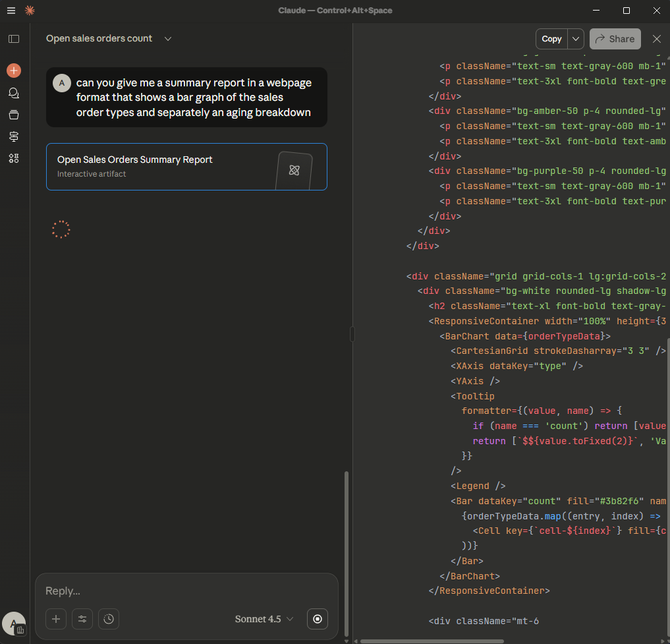Click the '</BarChart>' closing tag line

click(x=470, y=576)
